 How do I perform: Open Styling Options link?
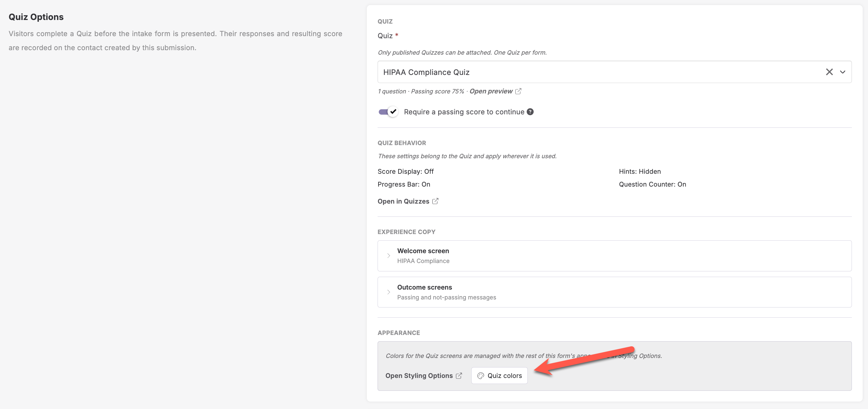[x=419, y=376]
